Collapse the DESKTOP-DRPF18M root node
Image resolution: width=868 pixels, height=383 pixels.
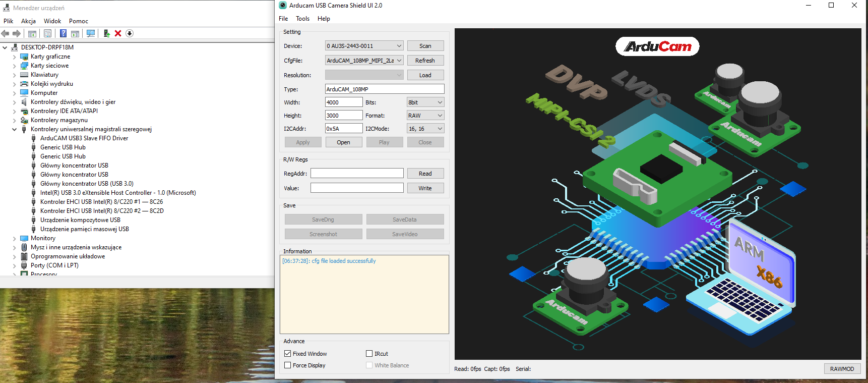pyautogui.click(x=5, y=47)
